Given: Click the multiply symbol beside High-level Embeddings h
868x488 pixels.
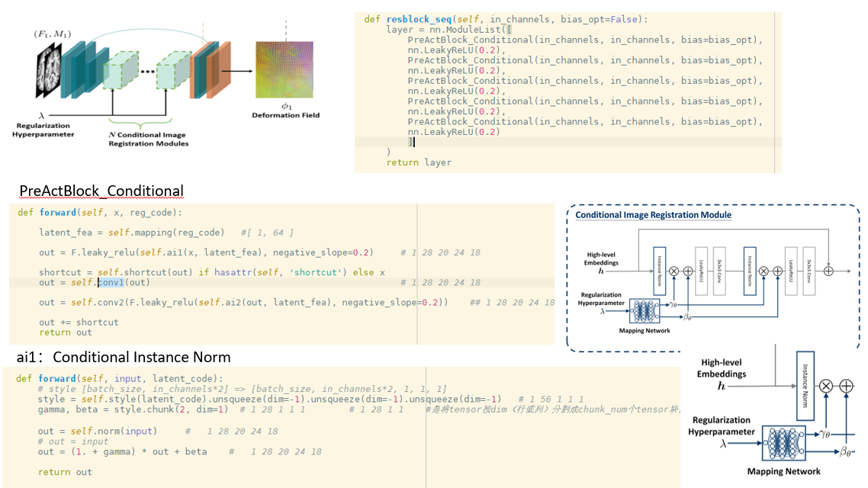Looking at the screenshot, I should (825, 386).
